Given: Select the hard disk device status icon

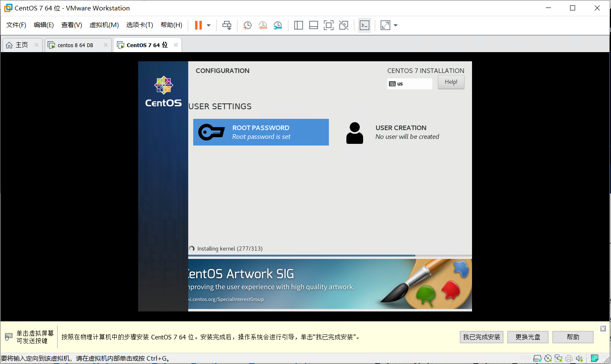Looking at the screenshot, I should coord(538,358).
